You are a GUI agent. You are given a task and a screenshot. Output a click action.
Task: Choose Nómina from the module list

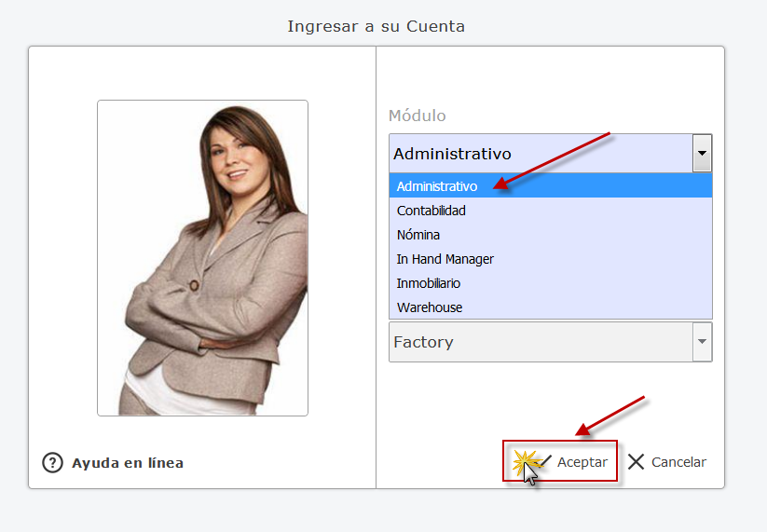click(550, 235)
